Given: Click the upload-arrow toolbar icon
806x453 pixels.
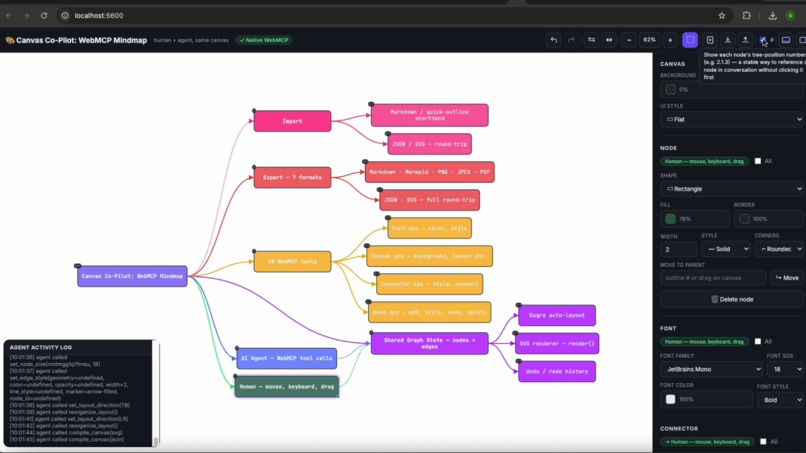Looking at the screenshot, I should [x=745, y=40].
